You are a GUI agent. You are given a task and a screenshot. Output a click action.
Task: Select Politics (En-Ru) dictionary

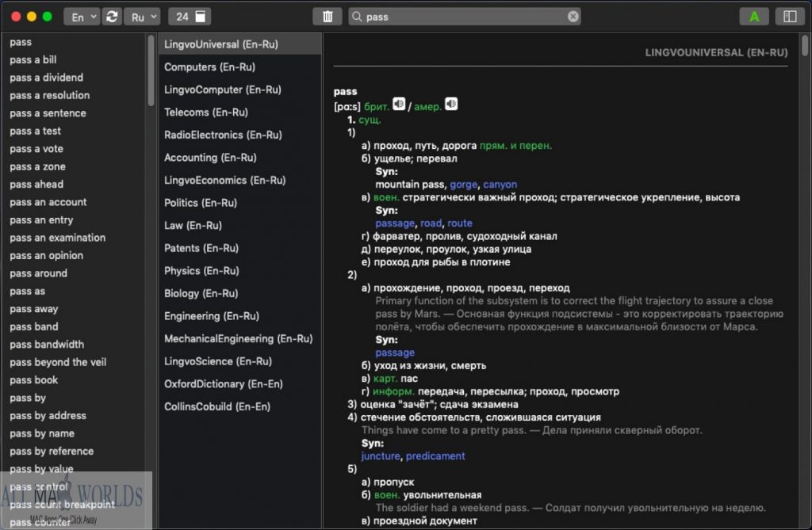[239, 202]
